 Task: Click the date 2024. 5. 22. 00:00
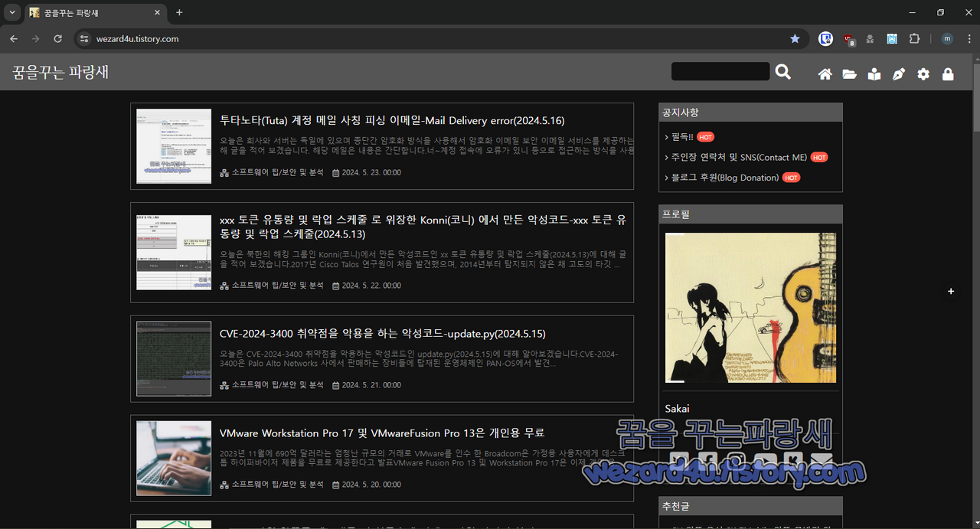click(x=371, y=286)
